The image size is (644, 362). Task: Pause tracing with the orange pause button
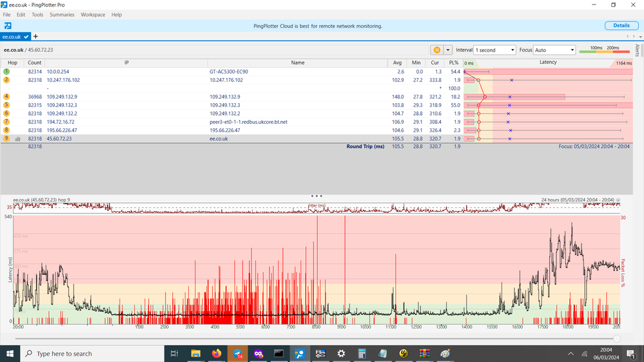point(436,50)
